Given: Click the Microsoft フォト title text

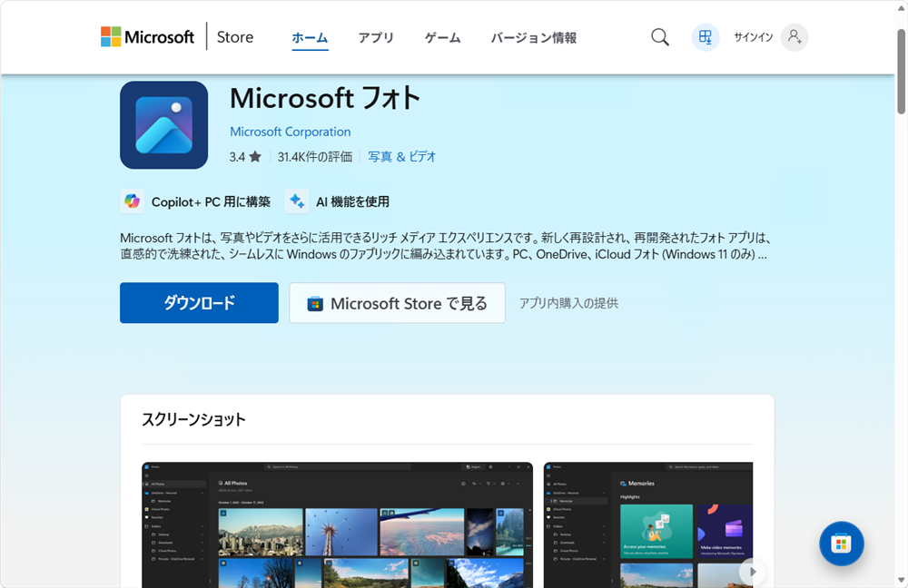Looking at the screenshot, I should coord(325,98).
